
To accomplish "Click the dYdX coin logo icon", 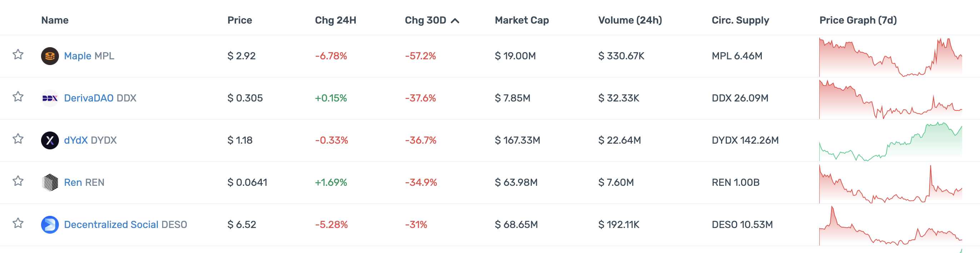I will coord(50,140).
